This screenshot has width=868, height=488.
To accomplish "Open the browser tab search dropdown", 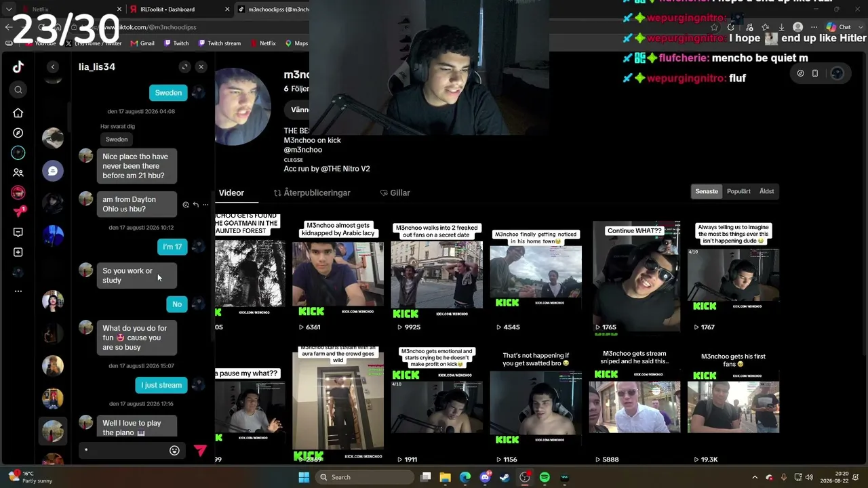I will 9,9.
